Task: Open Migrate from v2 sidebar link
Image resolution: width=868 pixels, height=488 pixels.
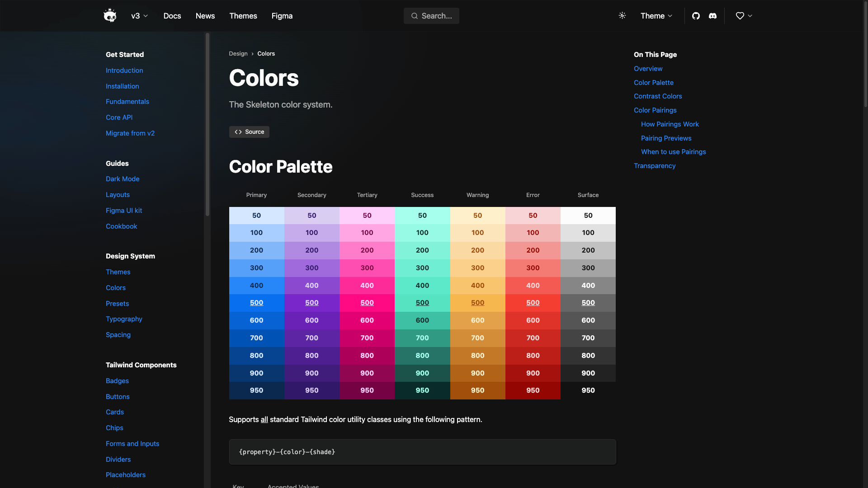Action: pyautogui.click(x=130, y=133)
